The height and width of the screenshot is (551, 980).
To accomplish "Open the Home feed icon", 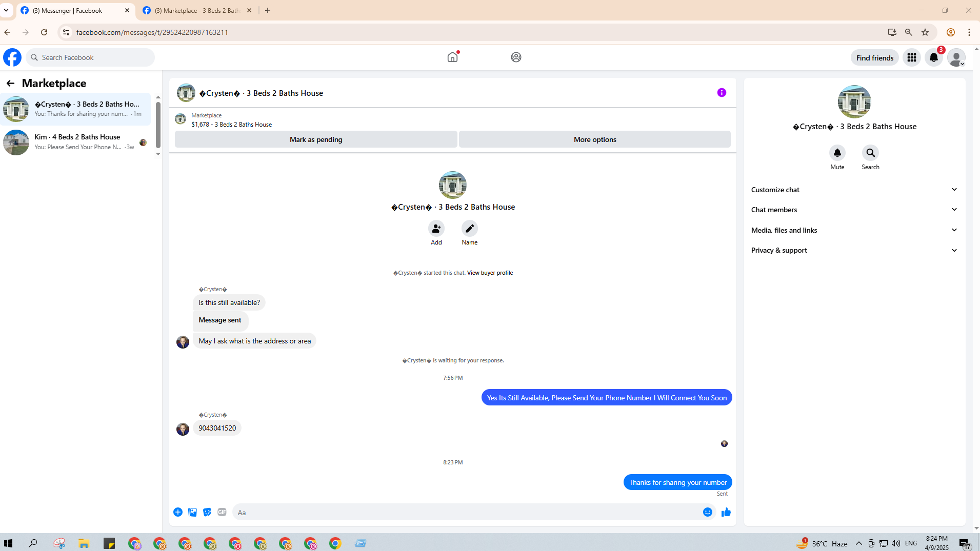I will (452, 57).
